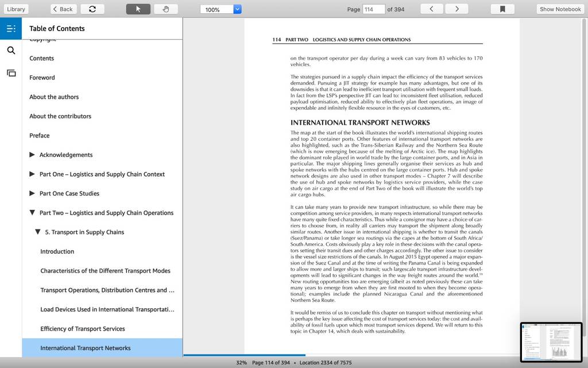The height and width of the screenshot is (368, 588).
Task: Click Acknowledgements label in contents
Action: point(66,155)
